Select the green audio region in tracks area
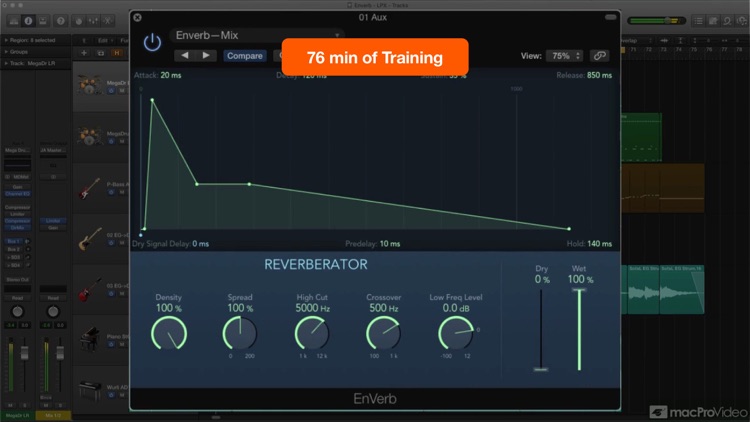 pyautogui.click(x=641, y=137)
